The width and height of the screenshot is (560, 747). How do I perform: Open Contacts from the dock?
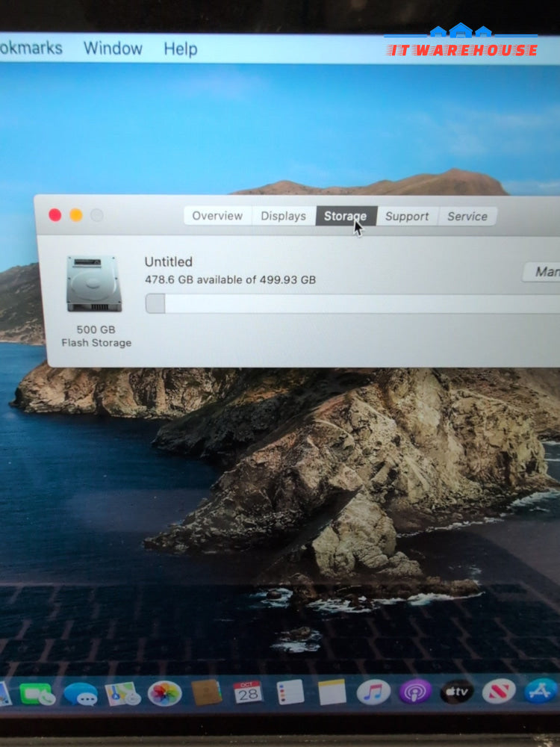click(x=206, y=692)
